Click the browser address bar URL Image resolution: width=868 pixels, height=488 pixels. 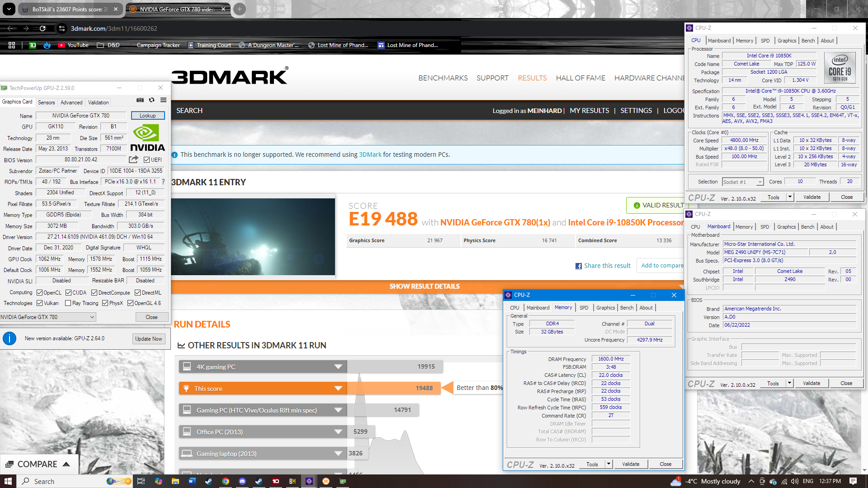tap(114, 28)
